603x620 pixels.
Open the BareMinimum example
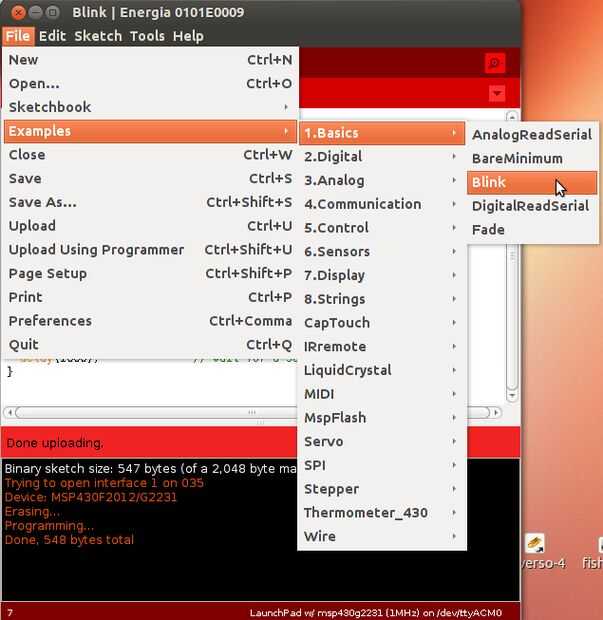(x=532, y=159)
